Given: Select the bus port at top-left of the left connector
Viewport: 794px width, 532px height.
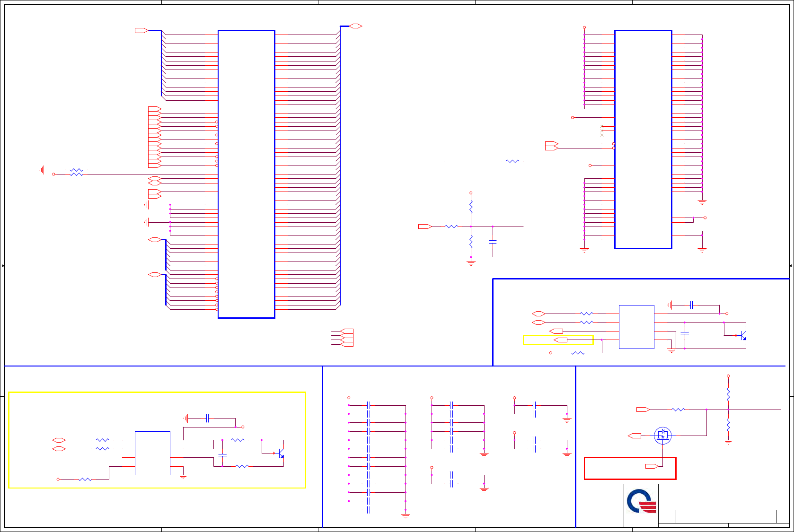Looking at the screenshot, I should pos(141,30).
